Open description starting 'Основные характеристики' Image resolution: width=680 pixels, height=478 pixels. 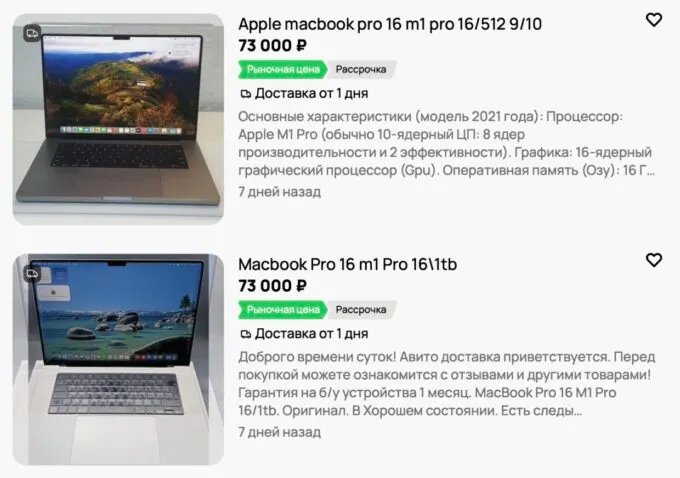click(446, 144)
